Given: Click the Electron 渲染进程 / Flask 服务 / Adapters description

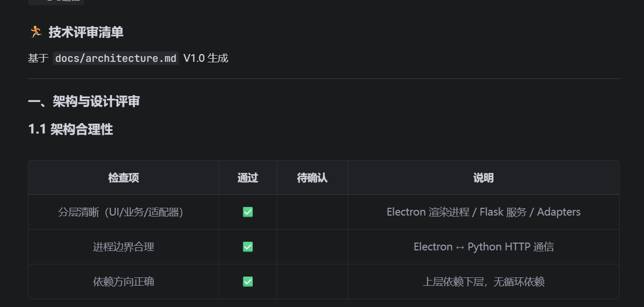Looking at the screenshot, I should tap(483, 212).
